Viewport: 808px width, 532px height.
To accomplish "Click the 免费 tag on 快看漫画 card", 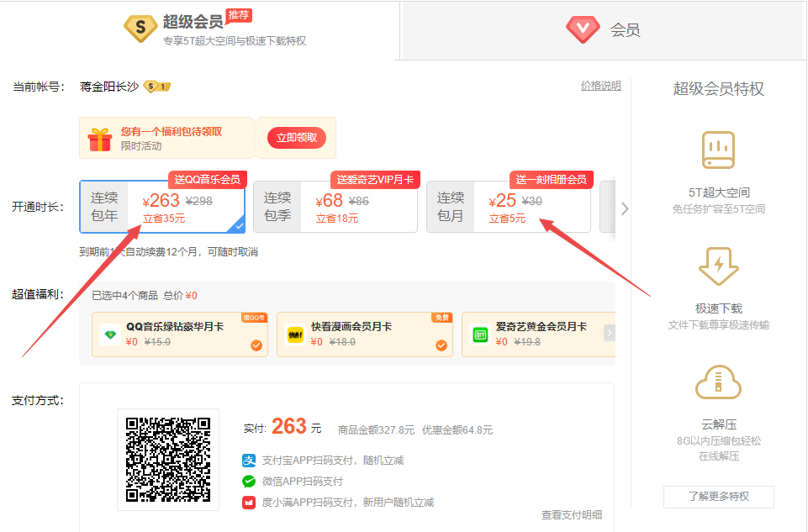I will (442, 318).
